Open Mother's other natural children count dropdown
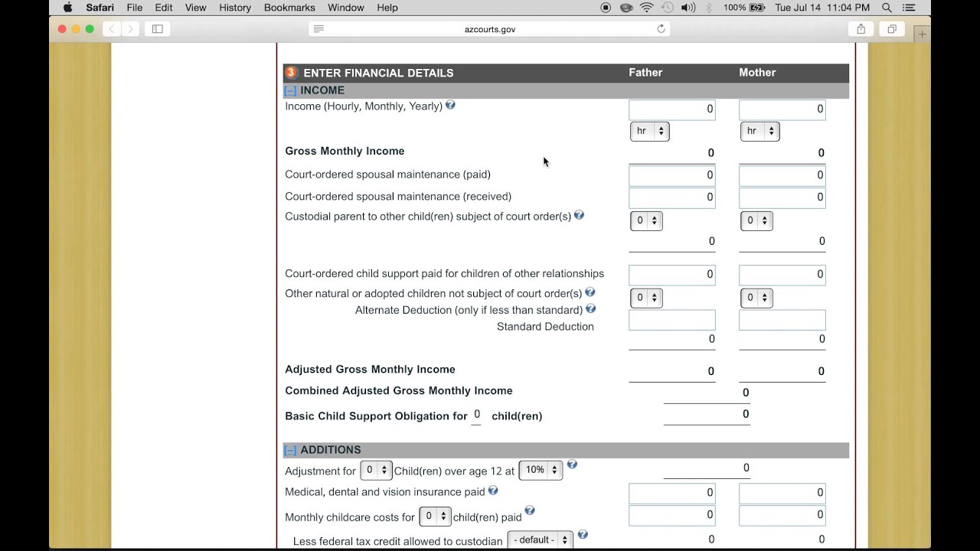 (x=756, y=298)
